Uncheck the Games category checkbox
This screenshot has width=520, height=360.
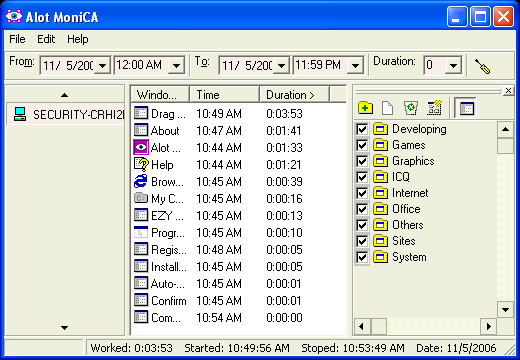point(362,145)
